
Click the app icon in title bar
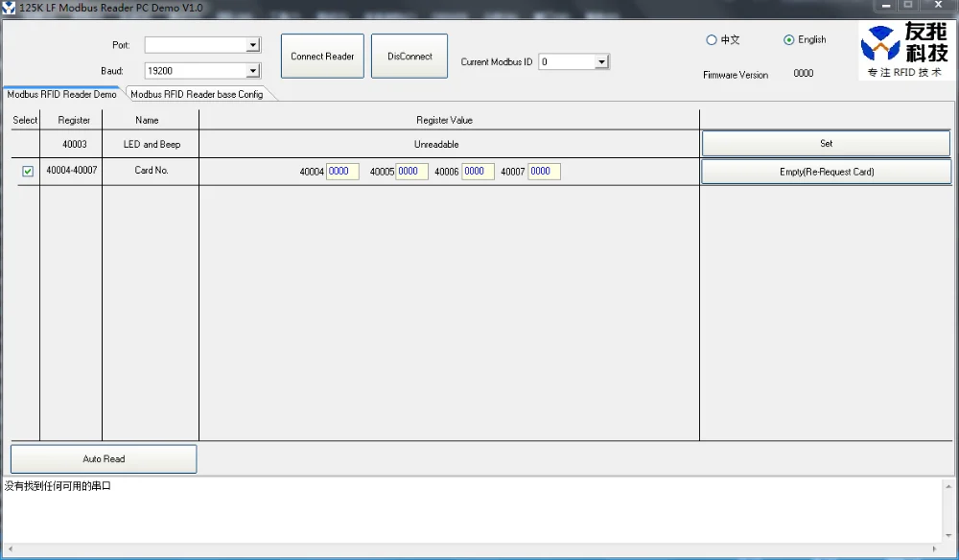tap(9, 8)
